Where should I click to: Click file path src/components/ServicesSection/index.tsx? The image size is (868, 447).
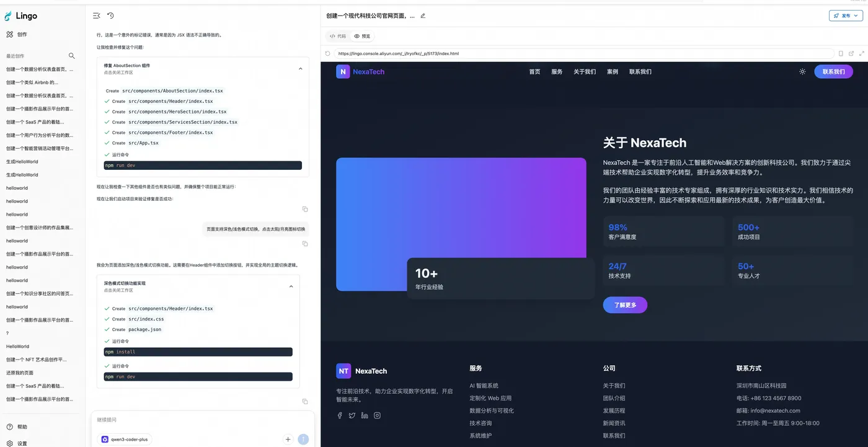183,122
